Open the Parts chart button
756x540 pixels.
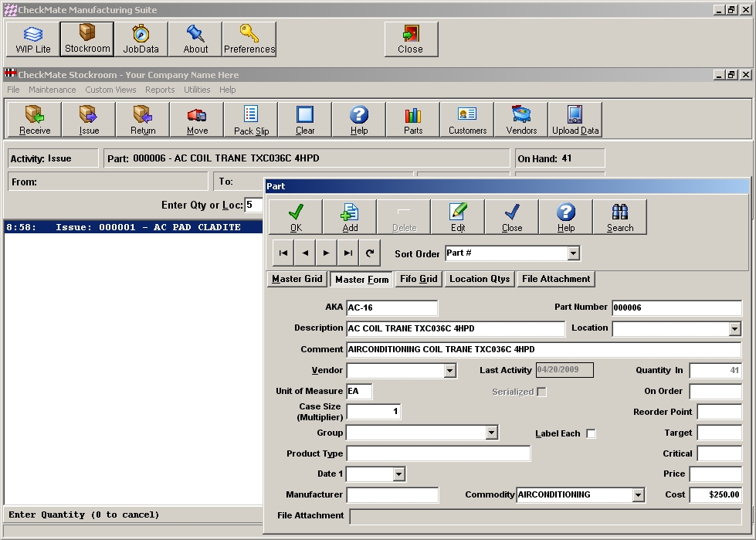point(412,120)
